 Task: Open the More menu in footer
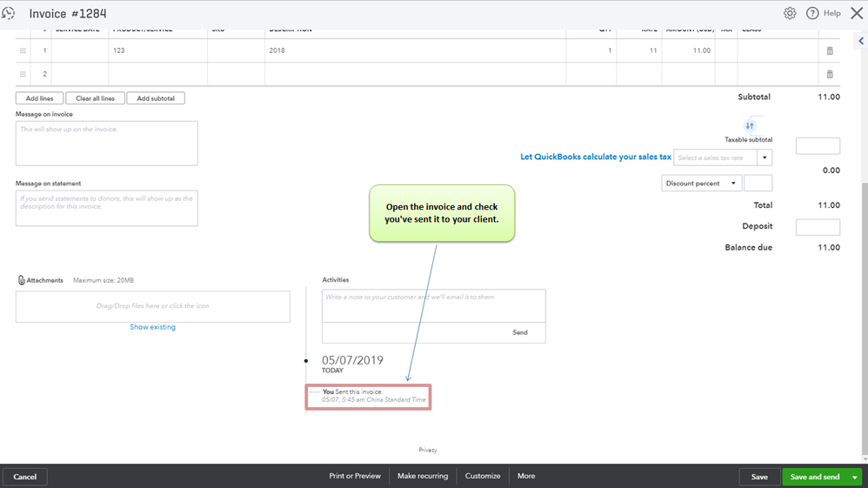pos(526,476)
